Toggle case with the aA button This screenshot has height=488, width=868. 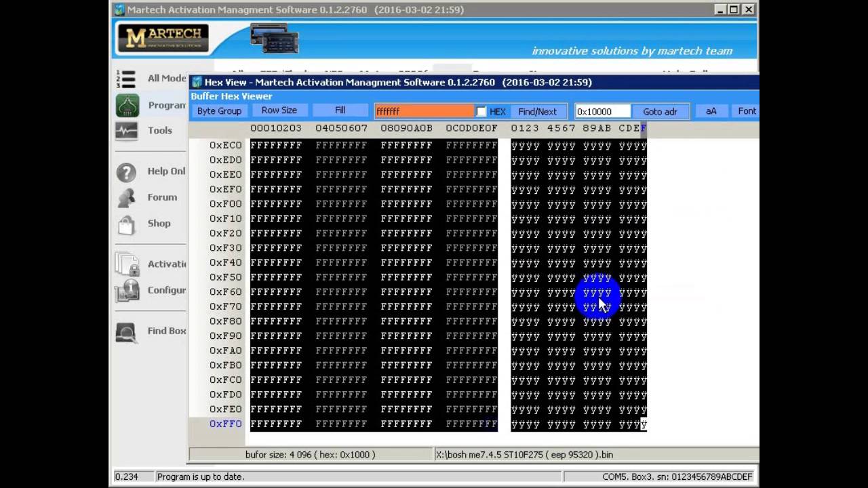pyautogui.click(x=711, y=111)
